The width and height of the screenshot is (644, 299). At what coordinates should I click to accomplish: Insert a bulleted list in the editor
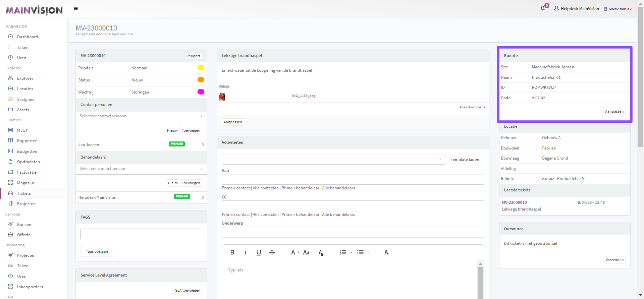pyautogui.click(x=361, y=252)
